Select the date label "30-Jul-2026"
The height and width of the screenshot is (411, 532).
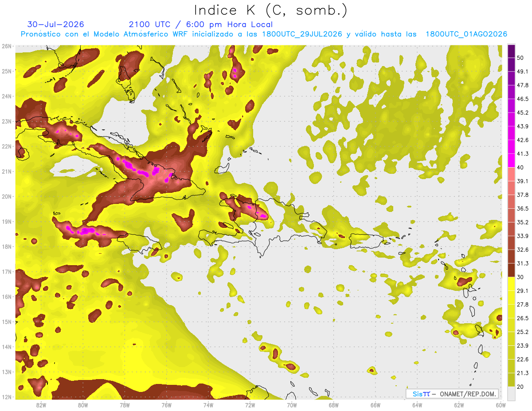click(55, 24)
